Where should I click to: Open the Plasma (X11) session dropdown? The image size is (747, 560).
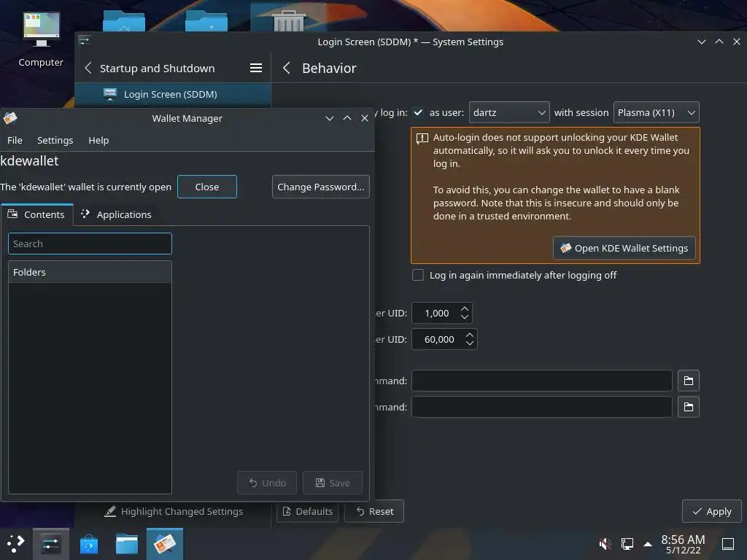pos(656,112)
